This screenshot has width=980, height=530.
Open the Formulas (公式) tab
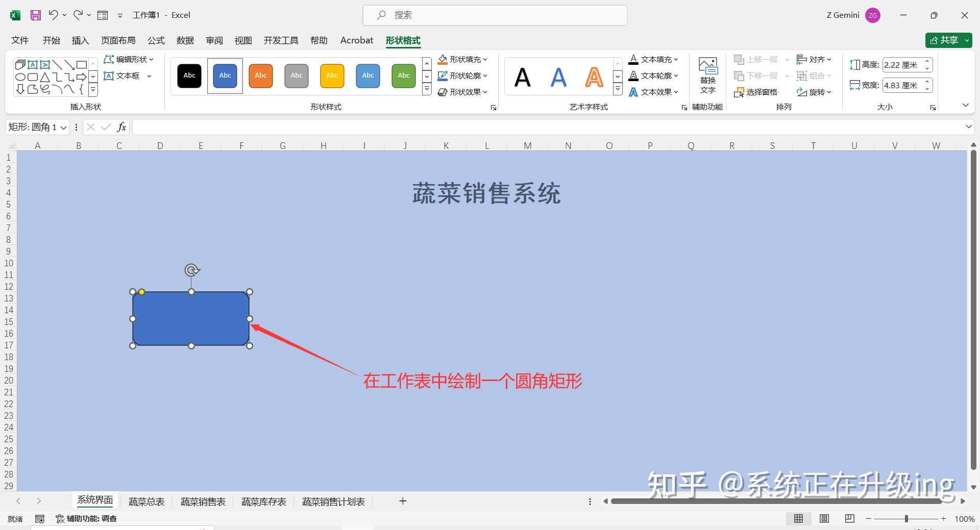click(156, 40)
